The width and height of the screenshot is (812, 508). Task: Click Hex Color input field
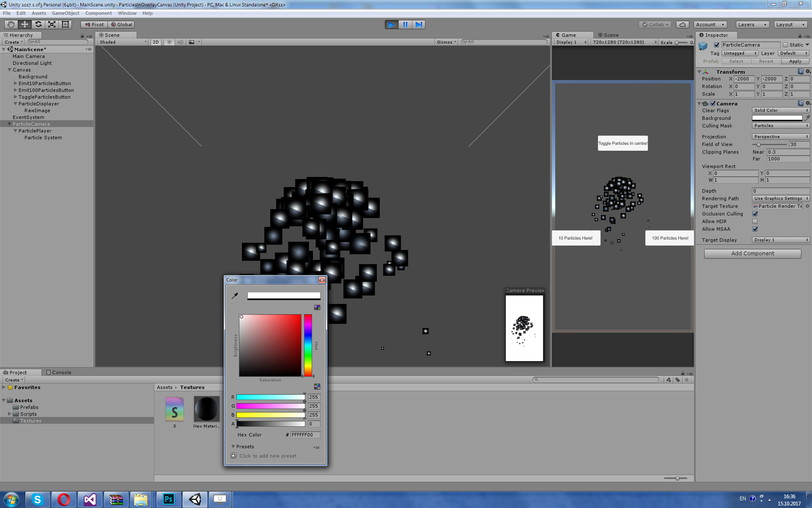pos(305,435)
